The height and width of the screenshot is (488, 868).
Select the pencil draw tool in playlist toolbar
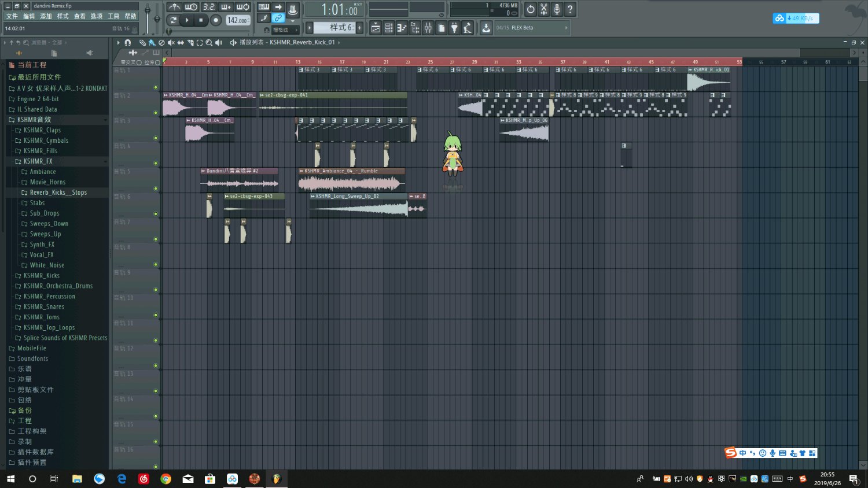tap(142, 43)
